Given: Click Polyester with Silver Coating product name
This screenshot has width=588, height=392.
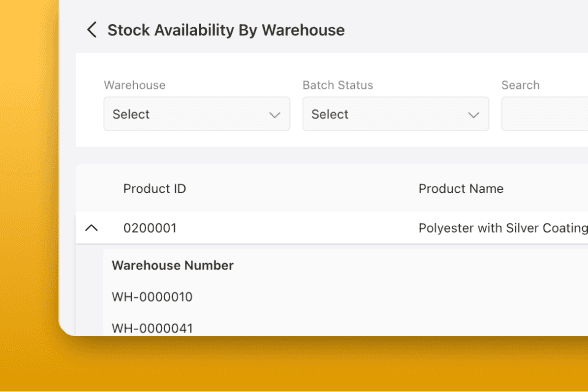Looking at the screenshot, I should point(503,228).
